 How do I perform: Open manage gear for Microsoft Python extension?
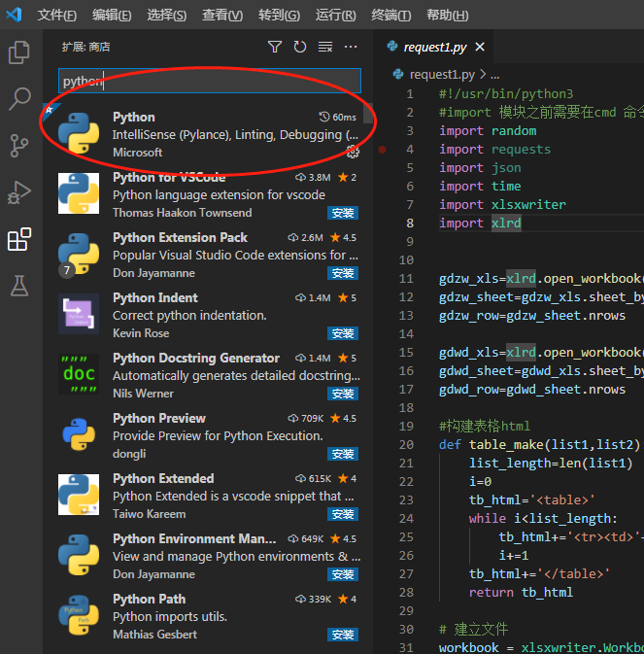(353, 153)
